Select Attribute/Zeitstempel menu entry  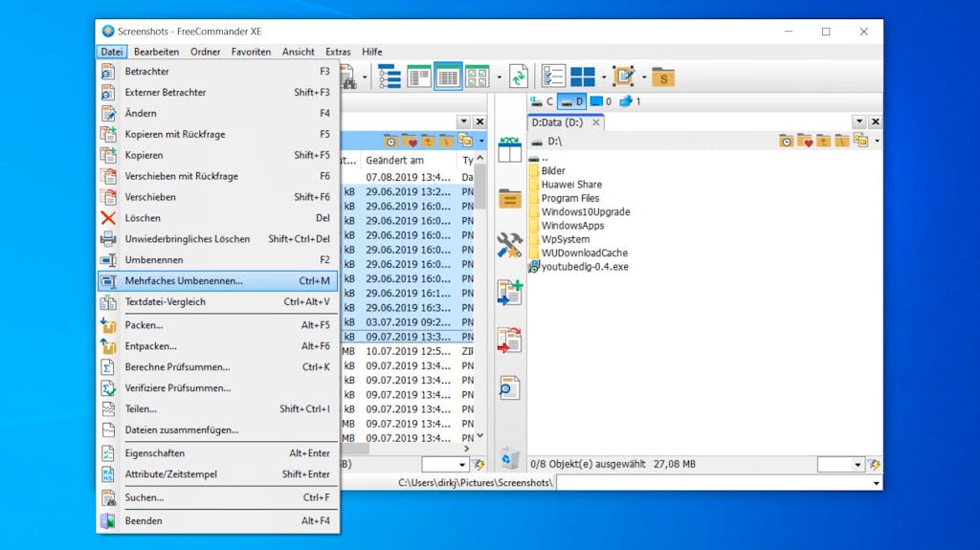pyautogui.click(x=218, y=474)
